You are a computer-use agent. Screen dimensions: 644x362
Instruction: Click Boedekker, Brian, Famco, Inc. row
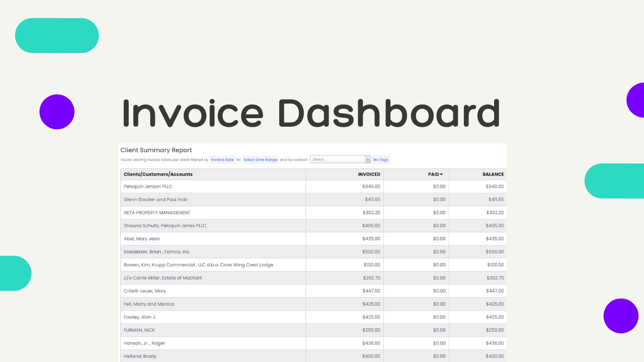tap(157, 252)
